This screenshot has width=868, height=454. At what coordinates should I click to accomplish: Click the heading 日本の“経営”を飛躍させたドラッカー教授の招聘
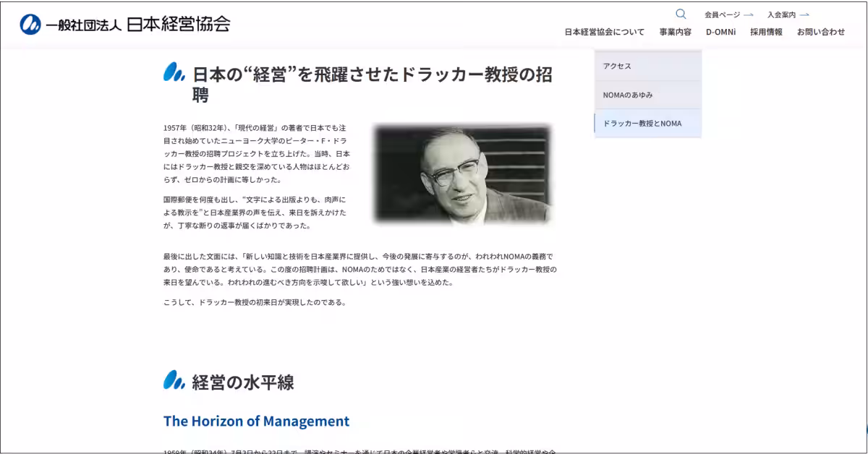pos(373,84)
